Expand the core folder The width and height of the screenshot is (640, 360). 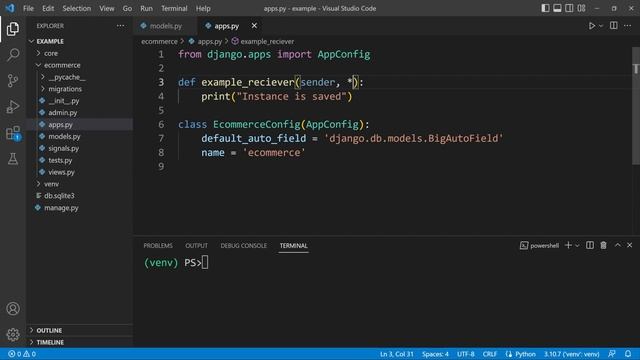pos(51,53)
